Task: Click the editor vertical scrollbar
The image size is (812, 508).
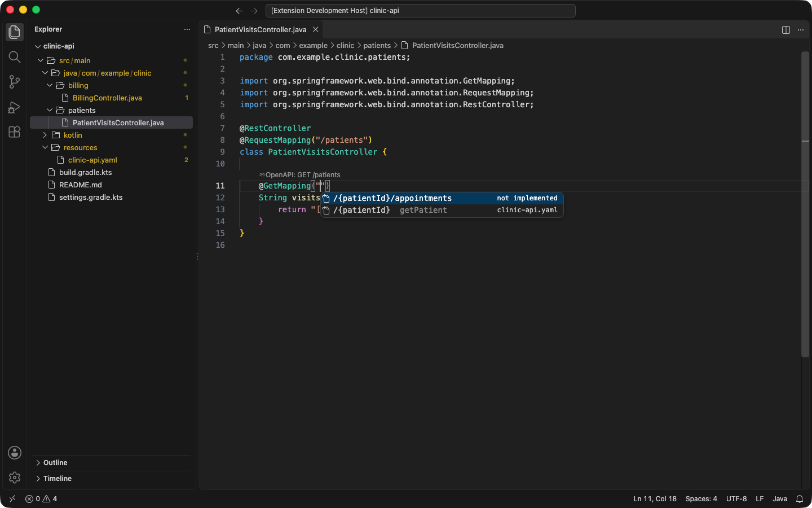Action: pos(805,204)
